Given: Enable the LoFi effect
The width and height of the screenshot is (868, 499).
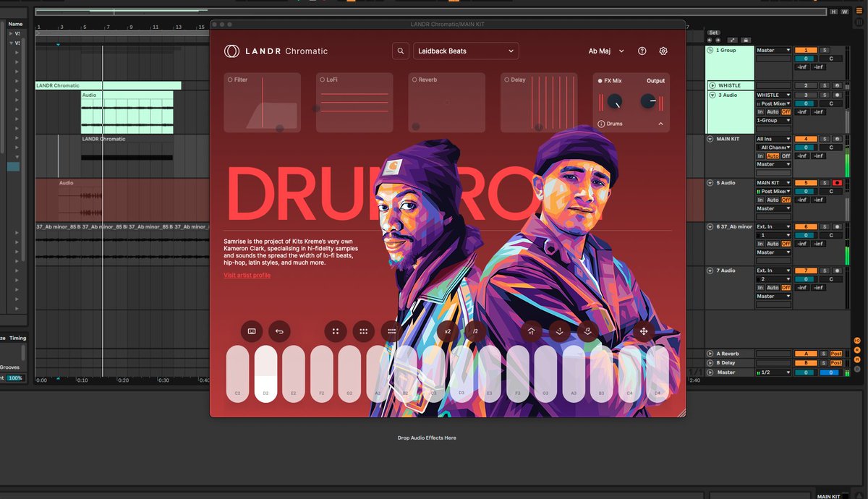Looking at the screenshot, I should 321,80.
